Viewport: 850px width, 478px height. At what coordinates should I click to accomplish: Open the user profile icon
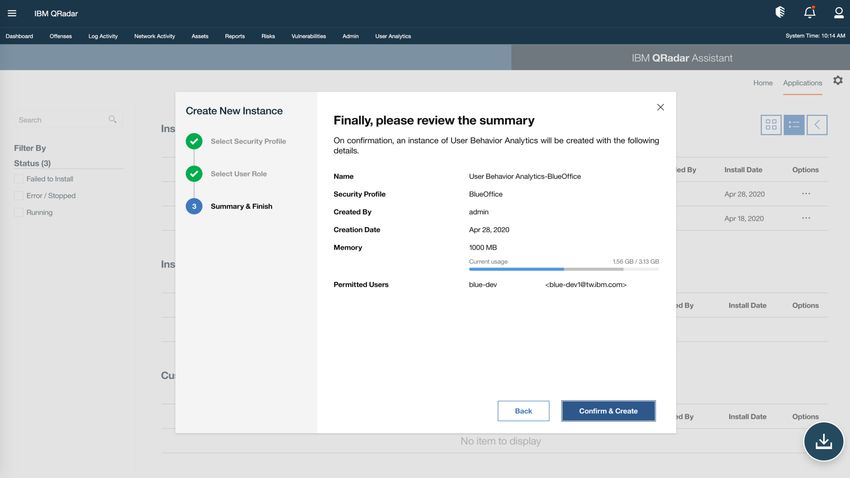[x=839, y=12]
